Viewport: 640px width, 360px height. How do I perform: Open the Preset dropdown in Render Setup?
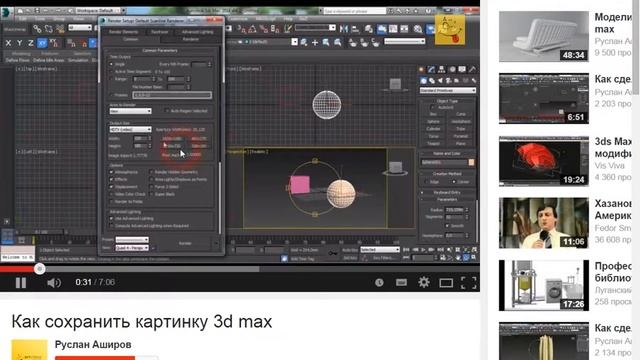coord(132,240)
